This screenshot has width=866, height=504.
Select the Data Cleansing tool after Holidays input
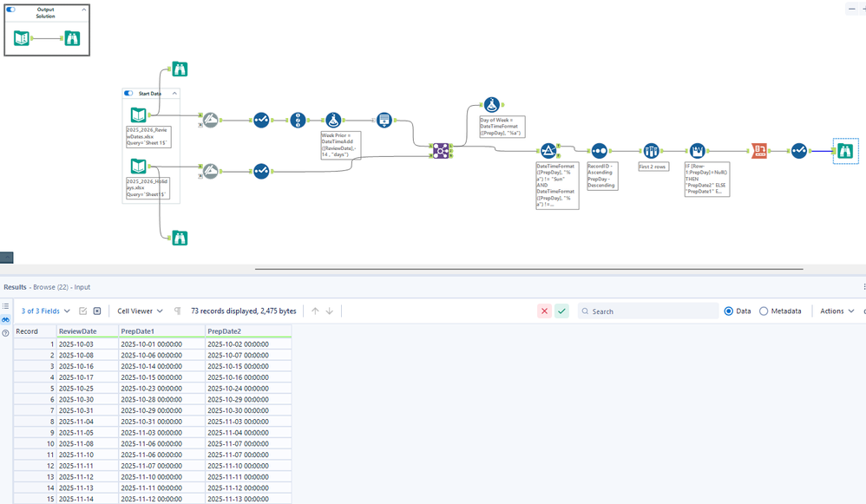pos(210,171)
